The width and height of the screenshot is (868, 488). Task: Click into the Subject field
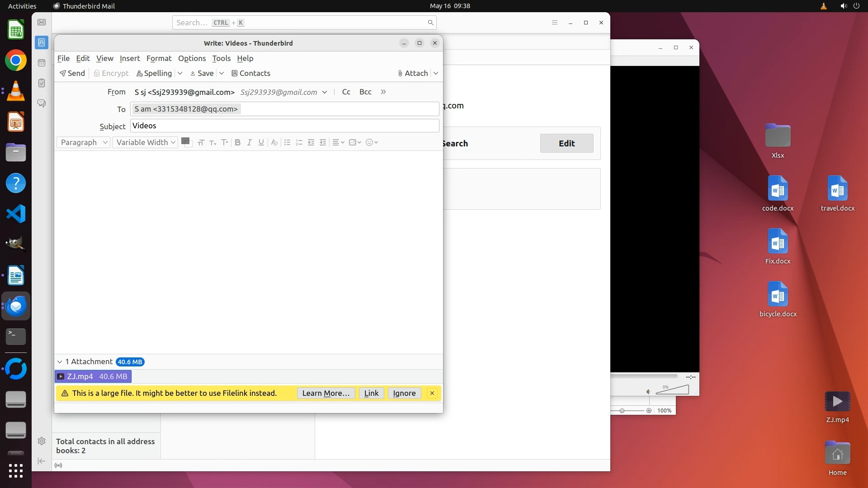click(x=284, y=126)
